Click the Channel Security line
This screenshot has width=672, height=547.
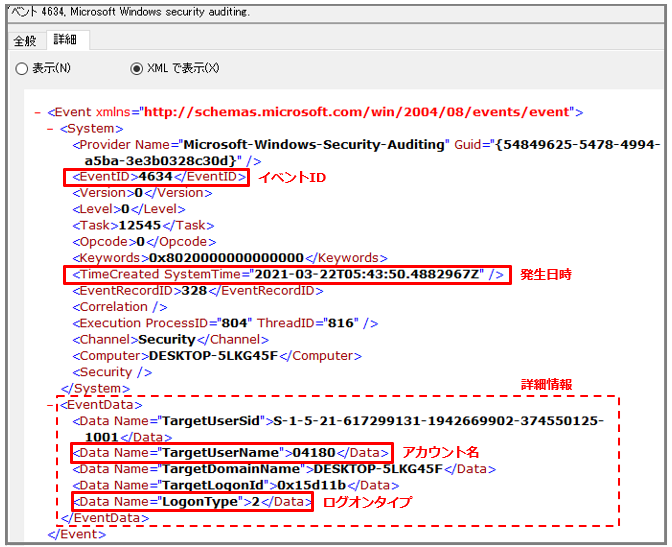(x=171, y=340)
